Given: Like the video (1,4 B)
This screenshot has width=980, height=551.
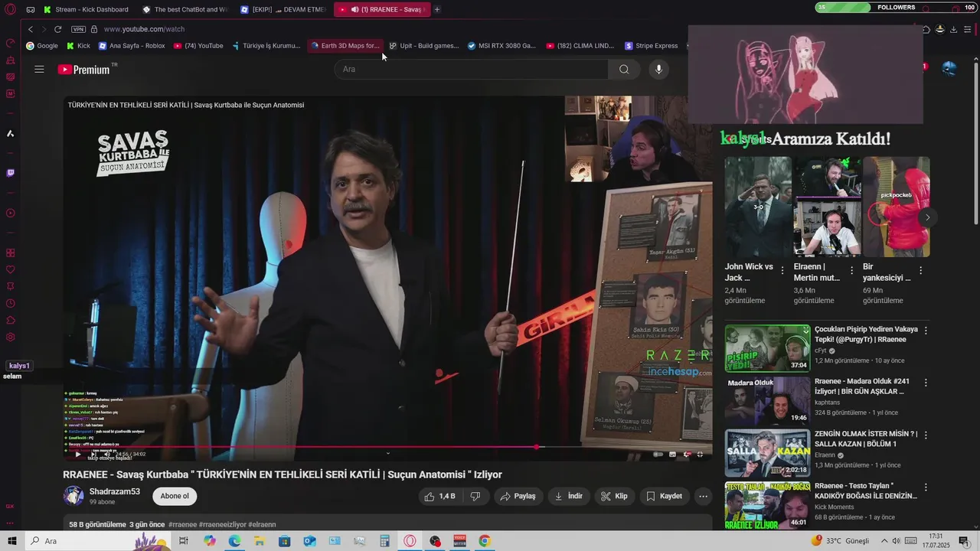Looking at the screenshot, I should click(x=439, y=496).
